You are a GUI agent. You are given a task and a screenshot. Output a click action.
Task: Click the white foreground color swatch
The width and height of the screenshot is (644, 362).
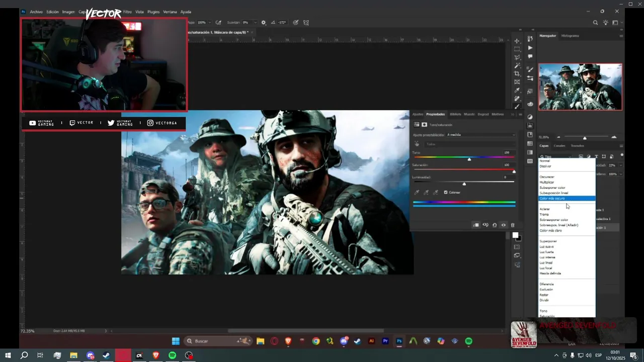(x=515, y=235)
